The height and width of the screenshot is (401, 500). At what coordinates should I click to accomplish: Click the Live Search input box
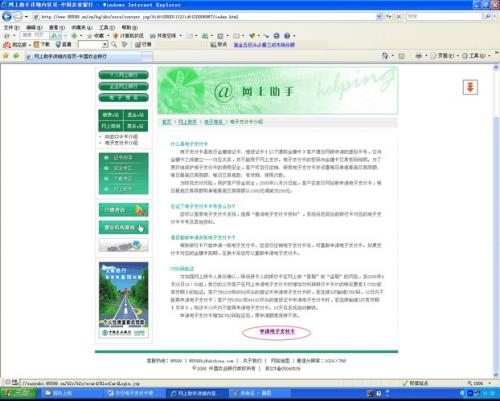444,16
